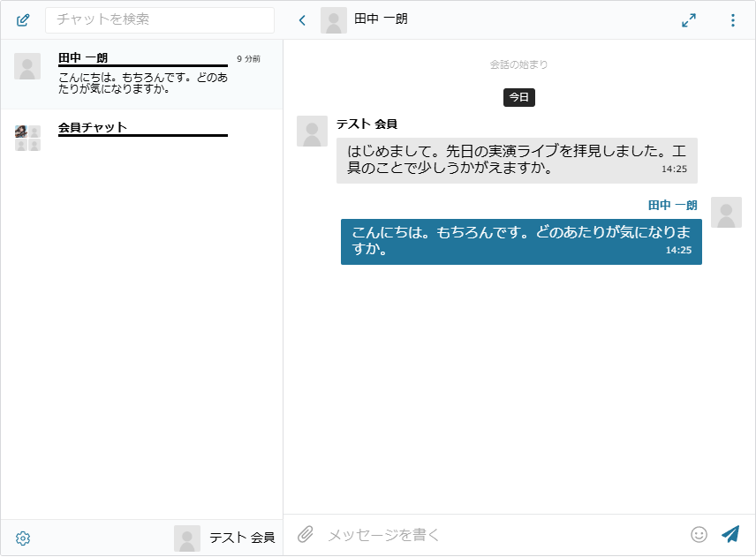Focus the チャットを検索 search field
756x557 pixels.
coord(160,19)
